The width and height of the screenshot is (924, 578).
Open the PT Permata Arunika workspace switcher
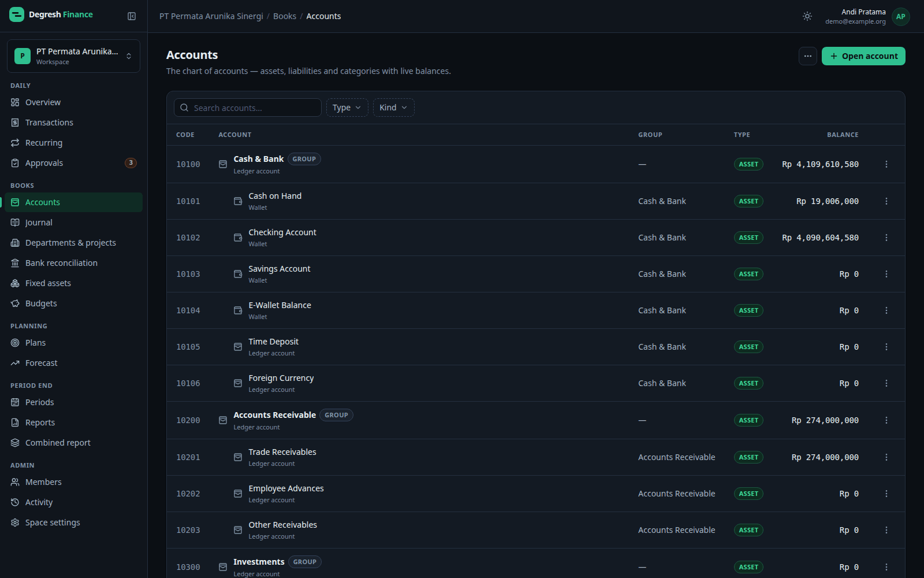tap(73, 56)
